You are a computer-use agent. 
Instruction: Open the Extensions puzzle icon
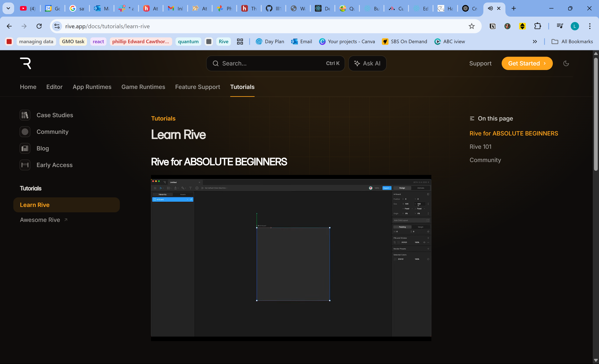[537, 26]
